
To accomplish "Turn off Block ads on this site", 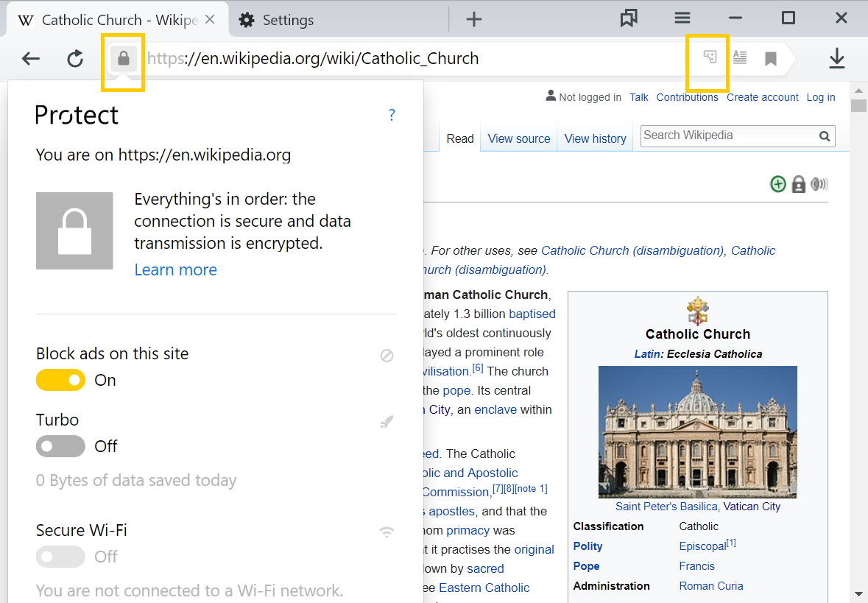I will pyautogui.click(x=61, y=381).
